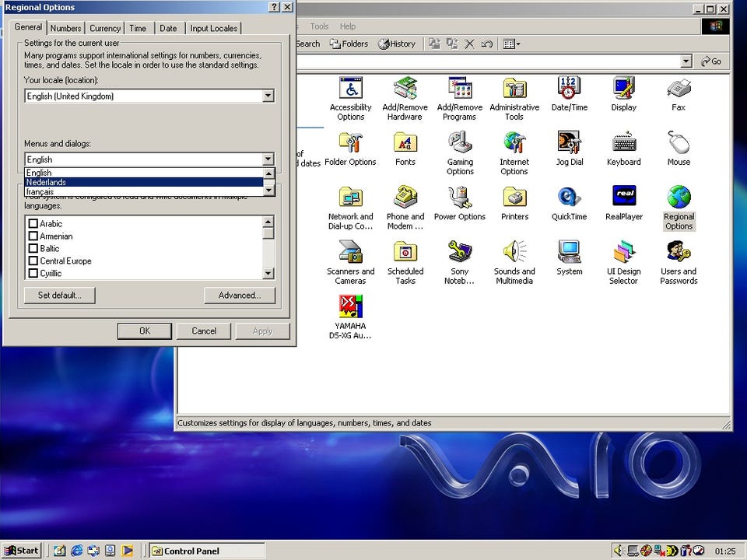The image size is (747, 560).
Task: Tick the Arabic language checkbox
Action: tap(33, 223)
